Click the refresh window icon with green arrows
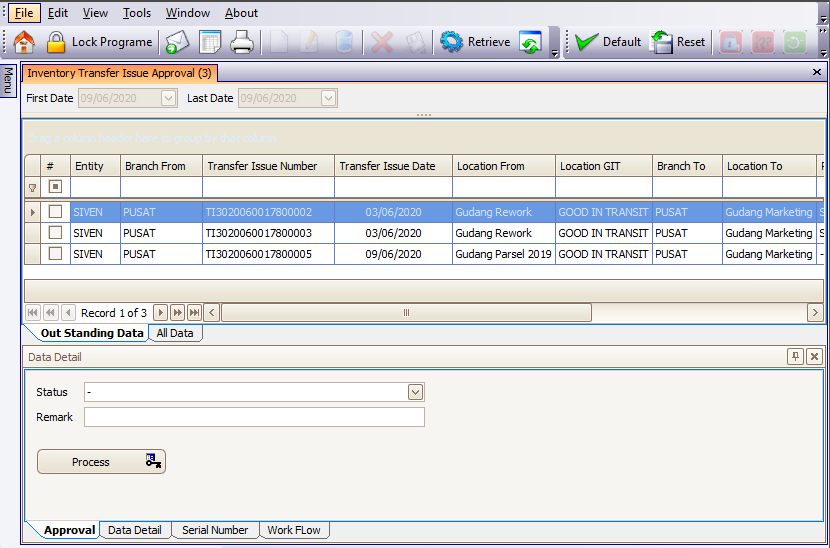The height and width of the screenshot is (548, 830). coord(530,42)
